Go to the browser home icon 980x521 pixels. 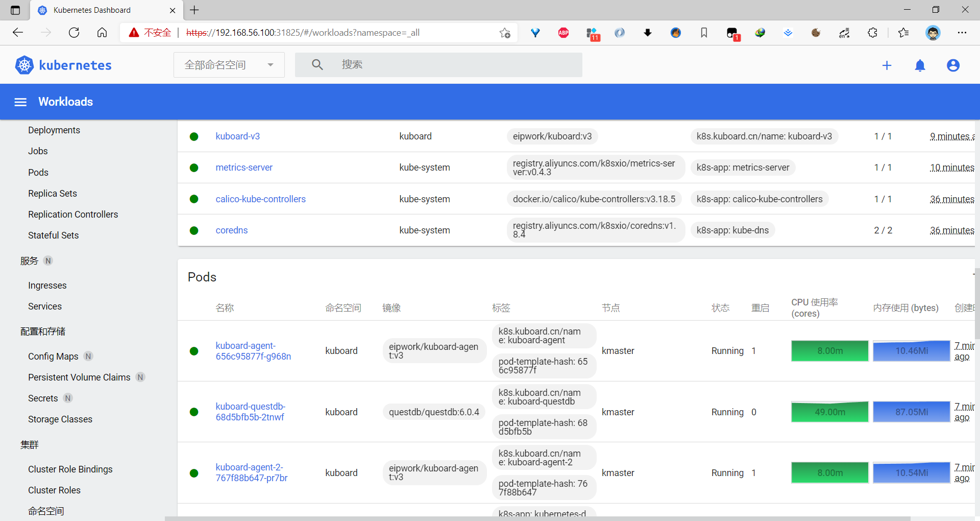coord(102,33)
